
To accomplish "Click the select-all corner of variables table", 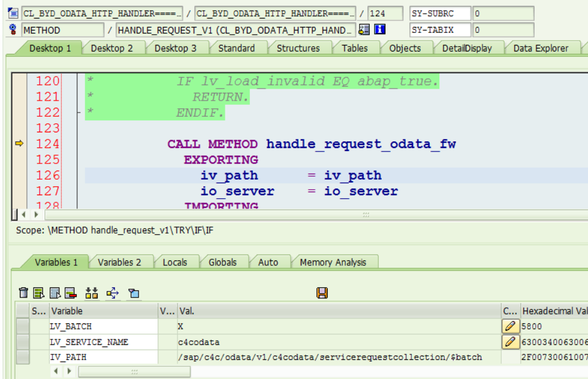I will click(x=23, y=311).
